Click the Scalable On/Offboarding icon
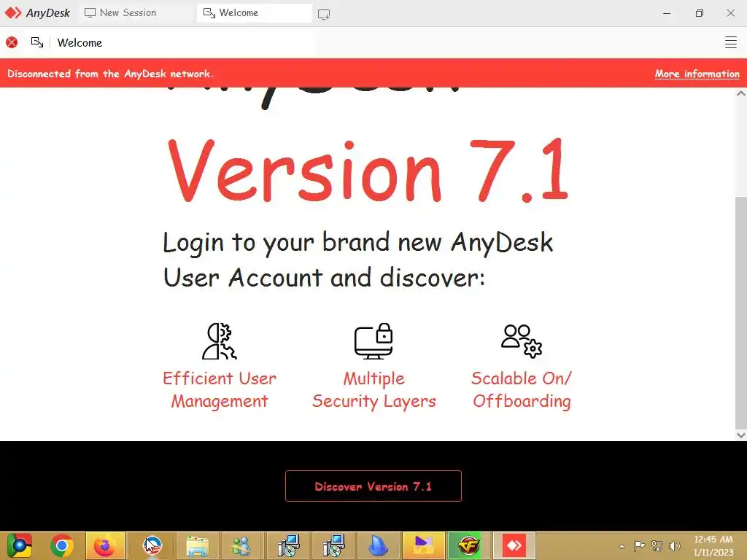Image resolution: width=747 pixels, height=560 pixels. coord(522,341)
